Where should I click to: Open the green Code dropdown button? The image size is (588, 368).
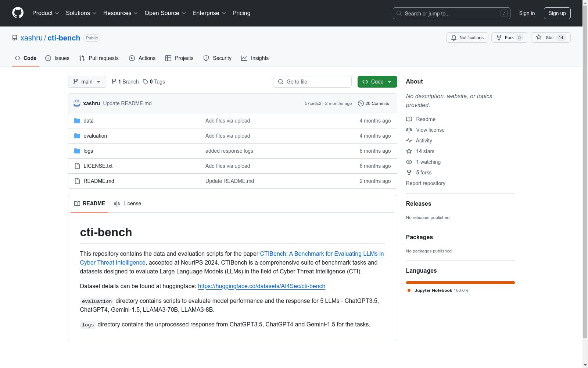coord(377,82)
